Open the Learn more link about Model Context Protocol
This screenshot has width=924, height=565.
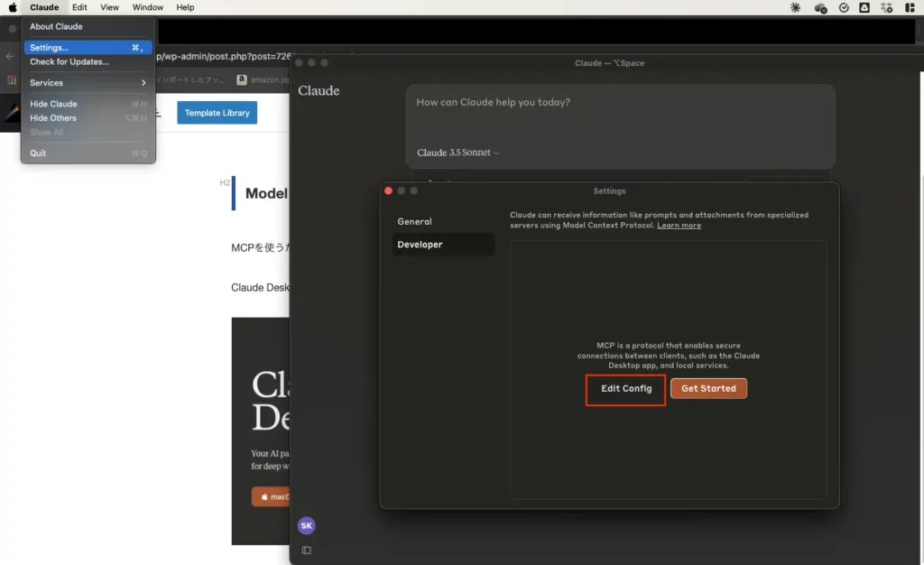[679, 225]
